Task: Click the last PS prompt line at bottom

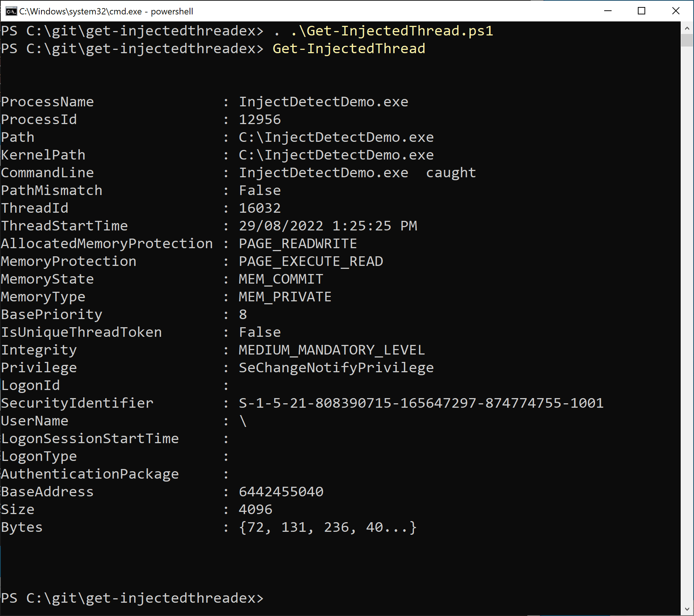Action: pos(132,598)
